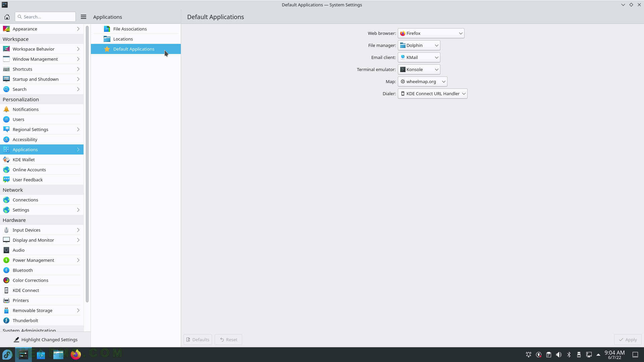This screenshot has width=644, height=362.
Task: Open Window Management settings
Action: (x=42, y=59)
